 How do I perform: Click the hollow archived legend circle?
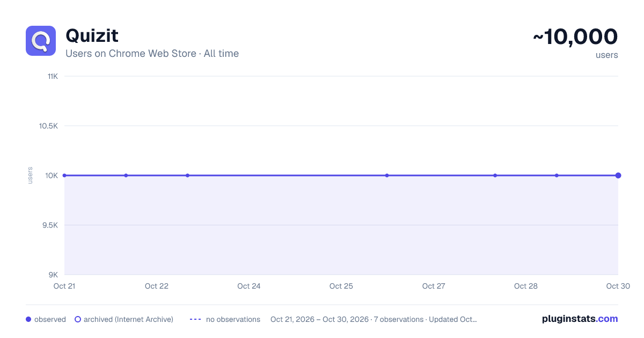[78, 319]
